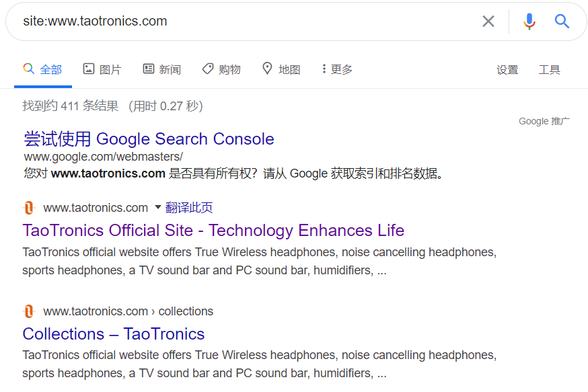
Task: Expand the 更多 more menu
Action: point(337,69)
